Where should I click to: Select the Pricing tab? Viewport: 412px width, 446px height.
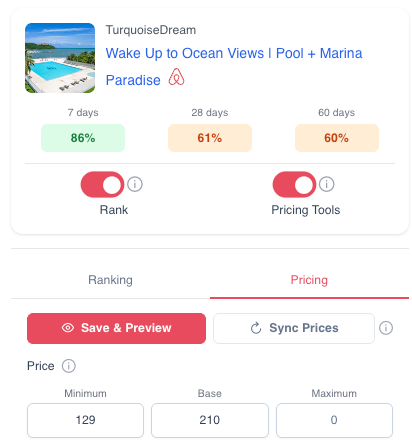click(309, 280)
